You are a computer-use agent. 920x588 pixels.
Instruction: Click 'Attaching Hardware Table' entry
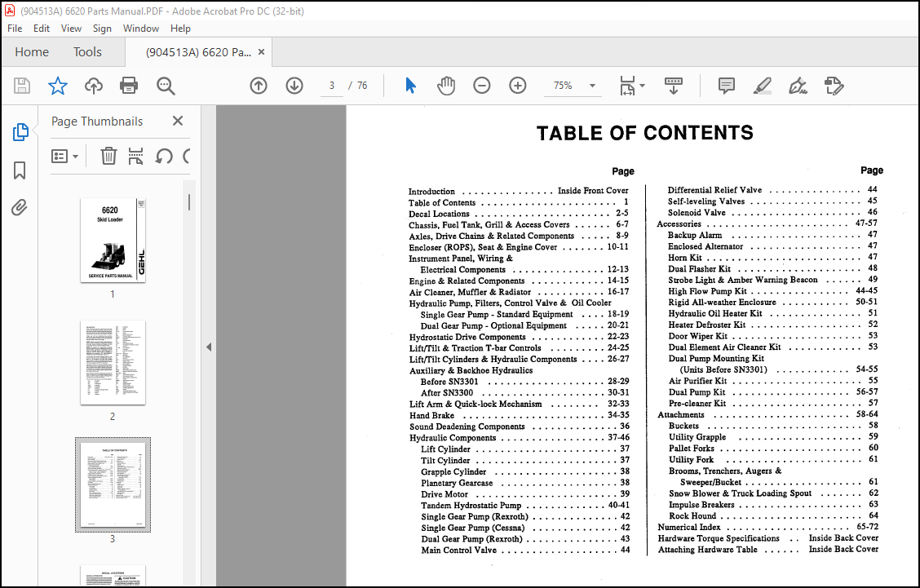click(x=708, y=550)
